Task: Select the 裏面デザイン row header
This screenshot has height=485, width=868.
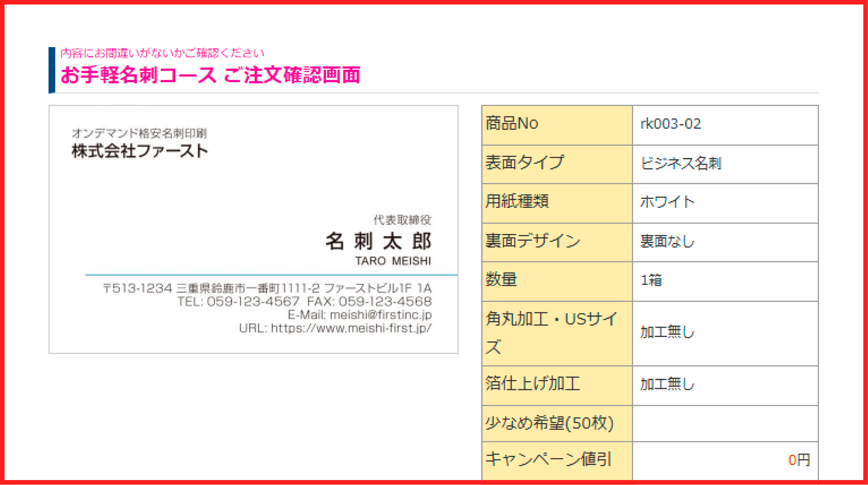Action: (x=556, y=242)
